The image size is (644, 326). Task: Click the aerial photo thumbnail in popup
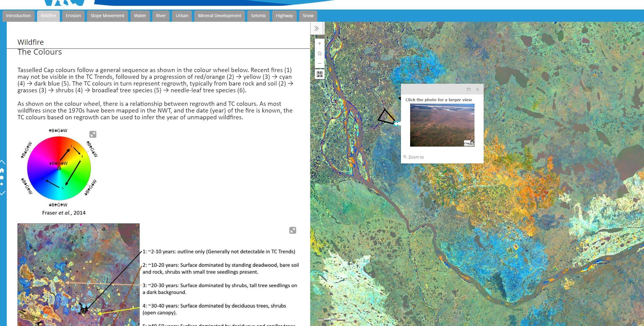[442, 125]
